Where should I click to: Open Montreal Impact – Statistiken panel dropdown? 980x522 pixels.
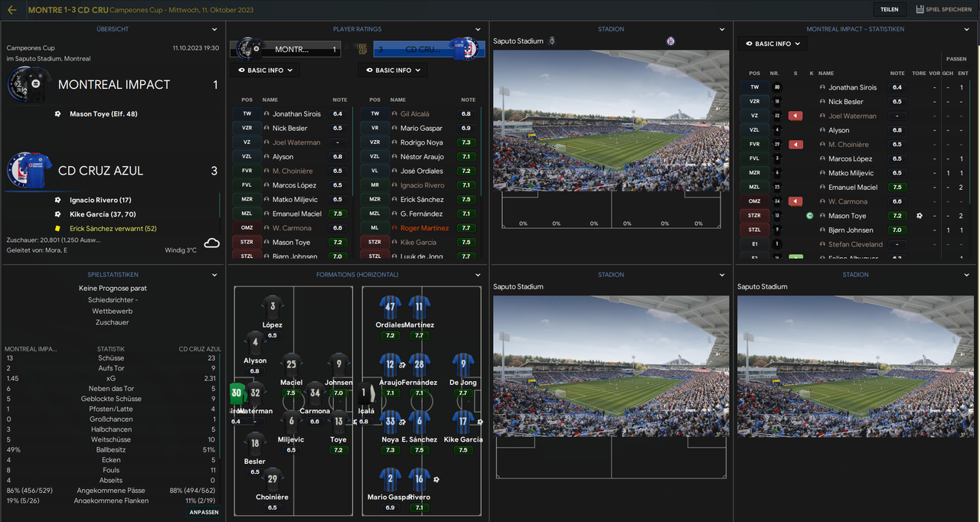coord(968,30)
